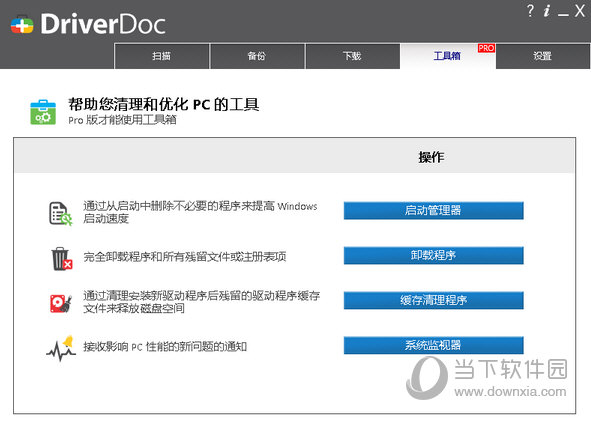Minimize the DriverDoc window

(563, 14)
